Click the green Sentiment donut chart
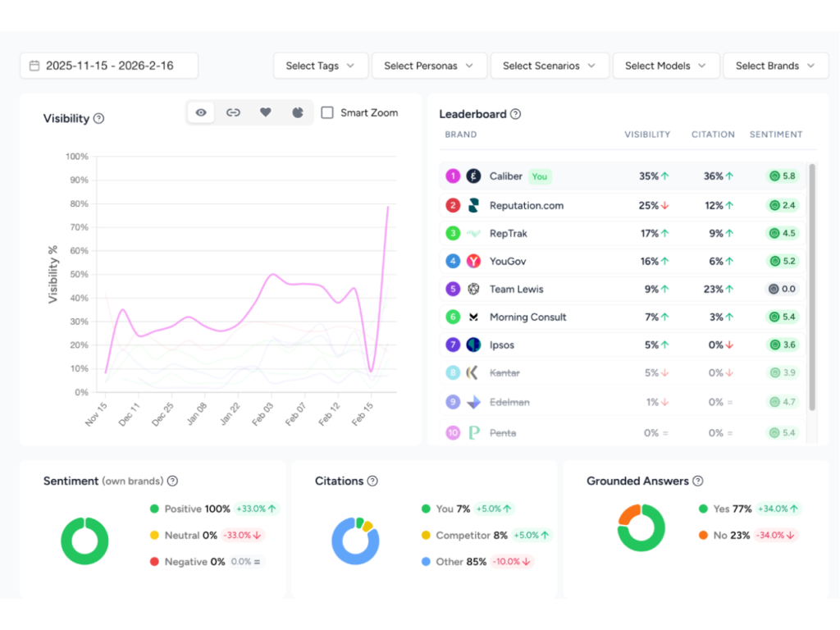 coord(84,540)
